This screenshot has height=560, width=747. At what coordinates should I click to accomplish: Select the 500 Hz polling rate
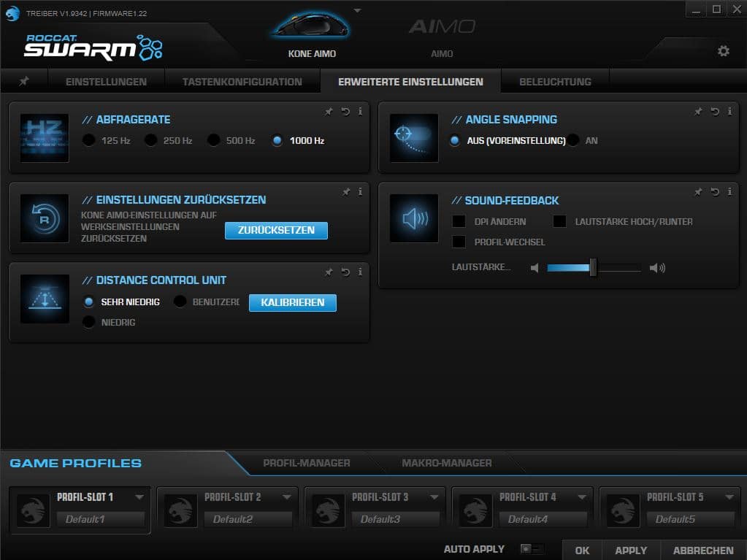tap(213, 140)
